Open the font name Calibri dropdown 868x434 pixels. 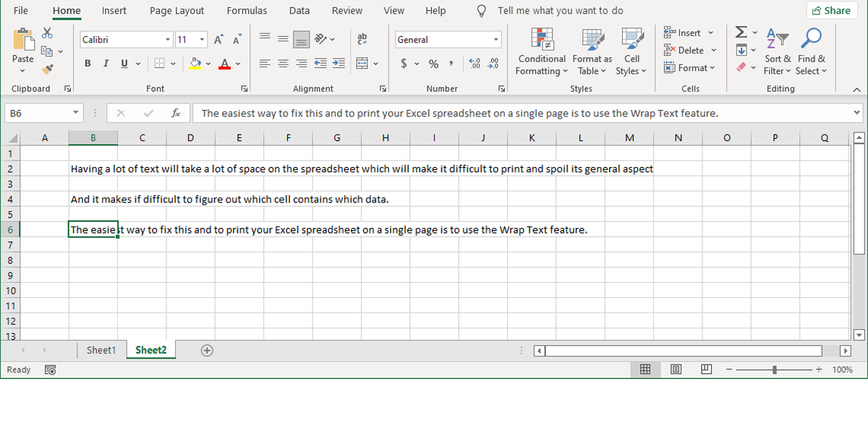click(x=168, y=40)
